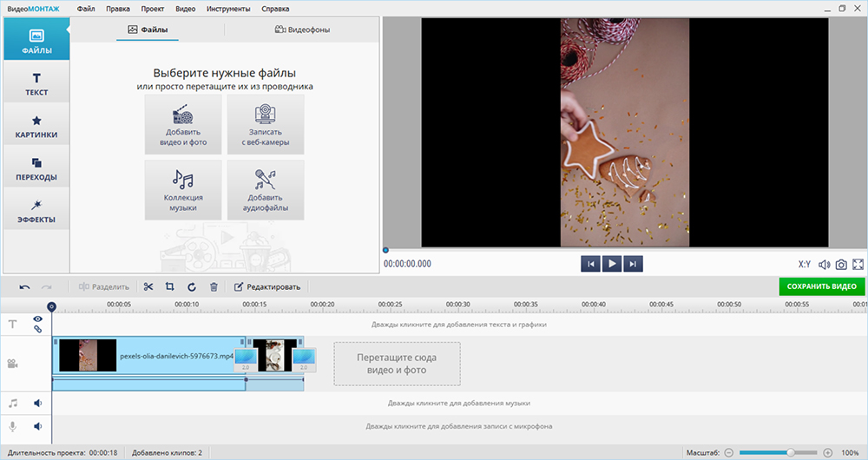Image resolution: width=868 pixels, height=460 pixels.
Task: Click the video track camera icon
Action: click(12, 364)
